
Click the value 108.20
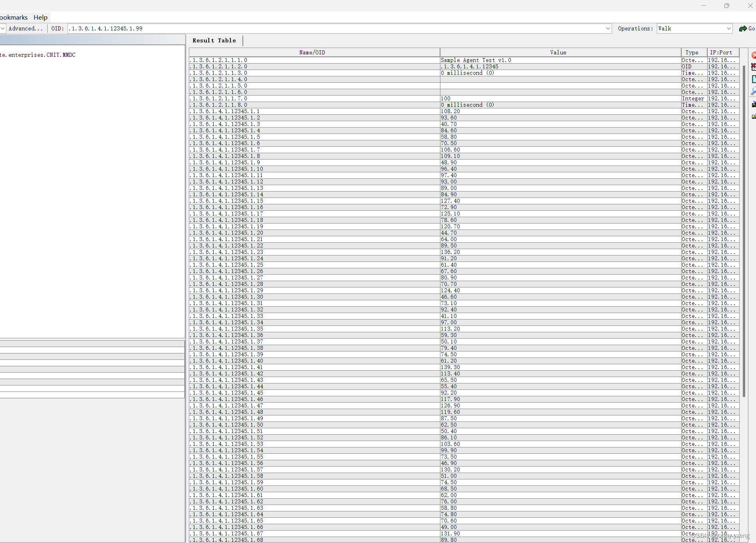(x=450, y=111)
